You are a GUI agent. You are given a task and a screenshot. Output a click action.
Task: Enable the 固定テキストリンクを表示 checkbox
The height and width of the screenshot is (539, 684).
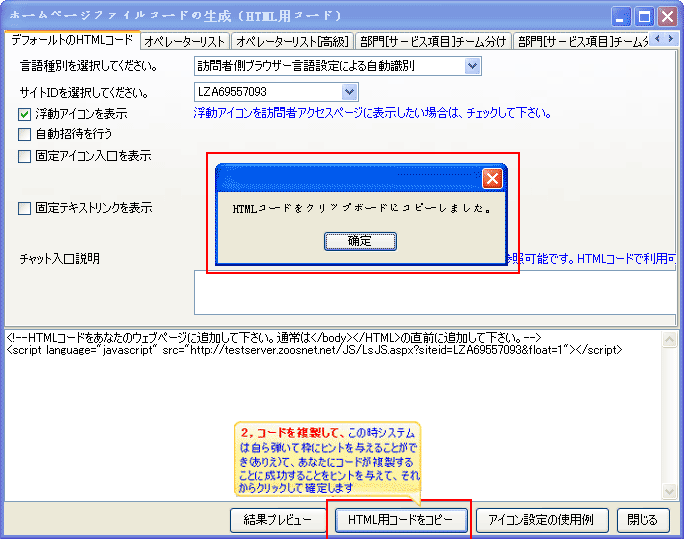pyautogui.click(x=25, y=208)
